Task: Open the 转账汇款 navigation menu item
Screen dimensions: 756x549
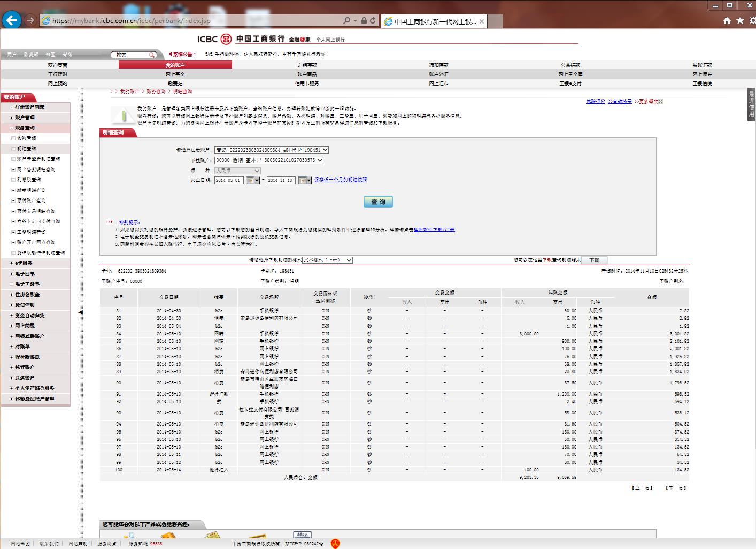Action: (x=702, y=65)
